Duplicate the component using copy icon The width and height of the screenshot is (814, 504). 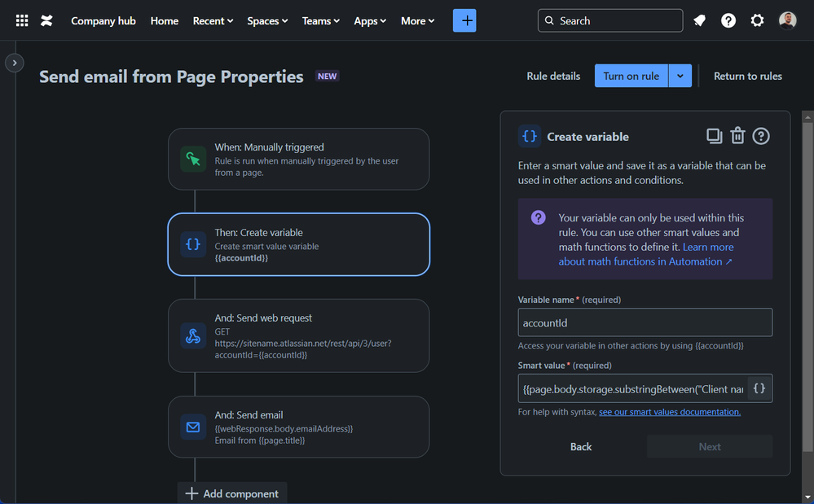(715, 136)
